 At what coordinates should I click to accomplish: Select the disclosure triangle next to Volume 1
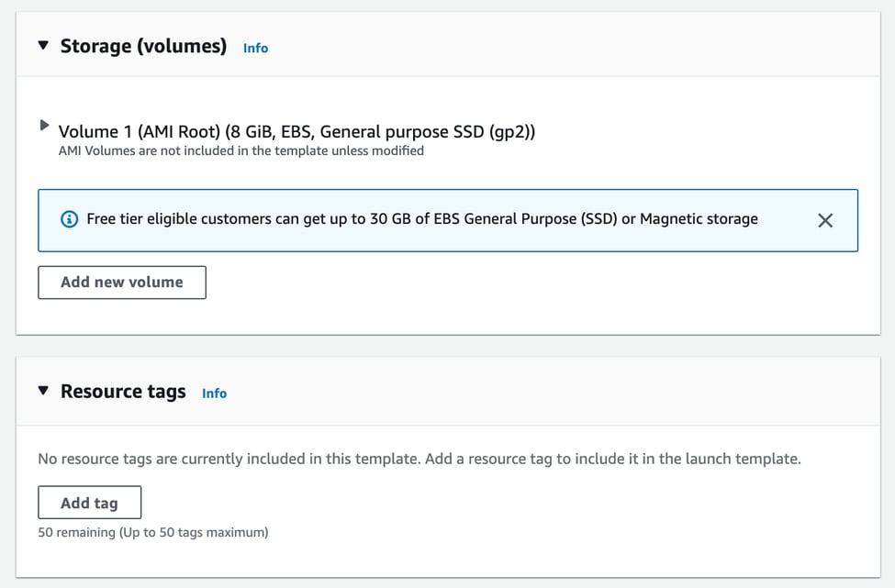[43, 127]
